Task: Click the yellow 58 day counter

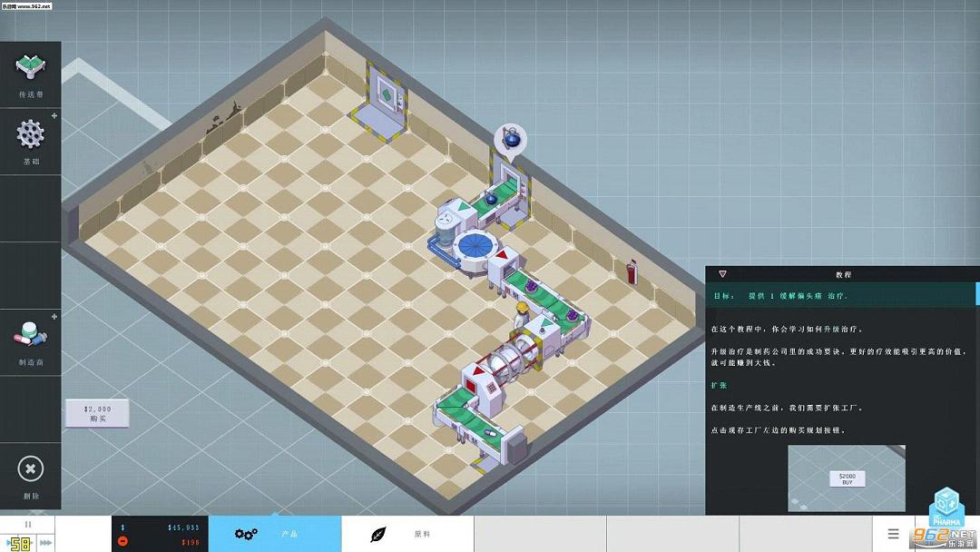Action: pos(20,543)
